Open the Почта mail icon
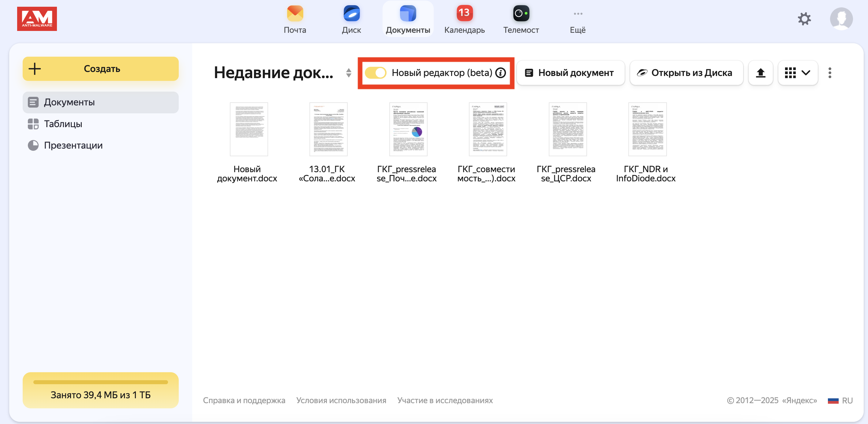 point(295,14)
